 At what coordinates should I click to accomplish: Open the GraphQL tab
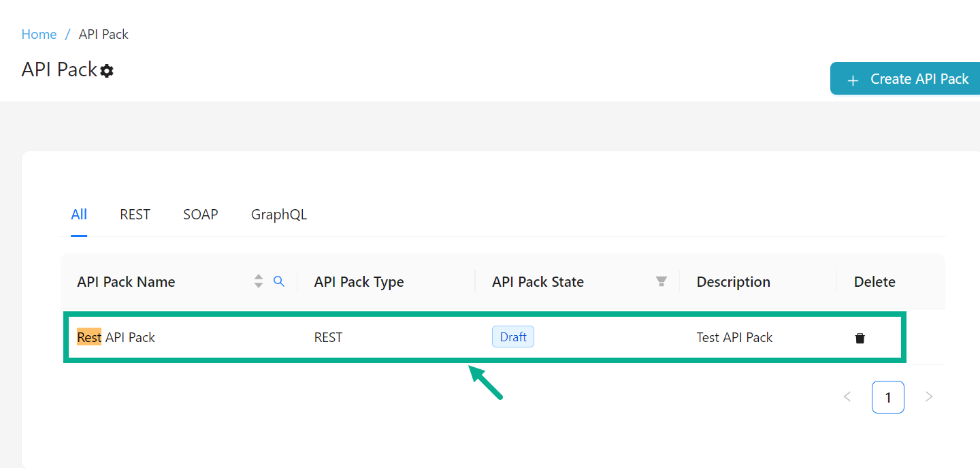278,215
